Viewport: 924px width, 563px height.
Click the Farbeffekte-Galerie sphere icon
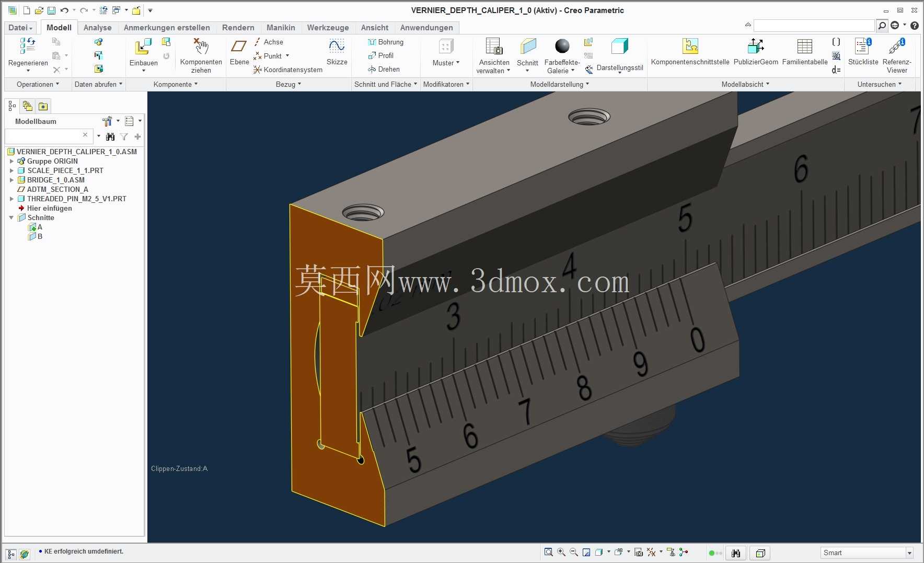pos(562,46)
